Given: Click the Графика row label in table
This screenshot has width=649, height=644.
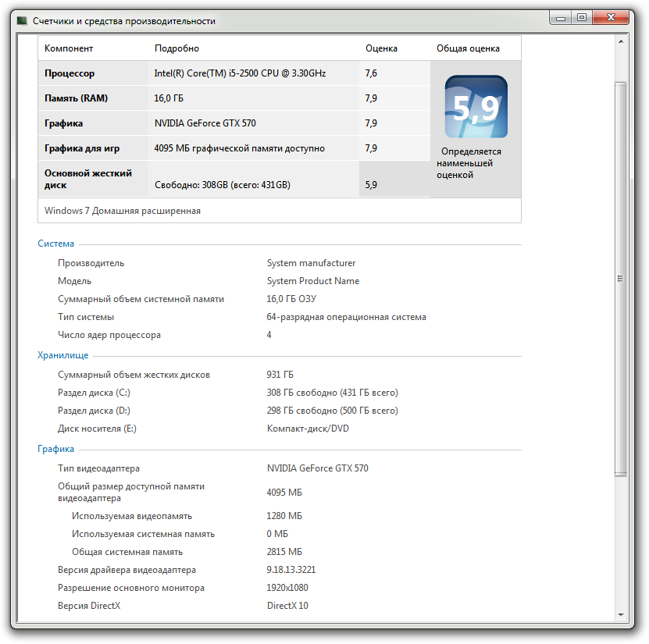Looking at the screenshot, I should pyautogui.click(x=64, y=123).
